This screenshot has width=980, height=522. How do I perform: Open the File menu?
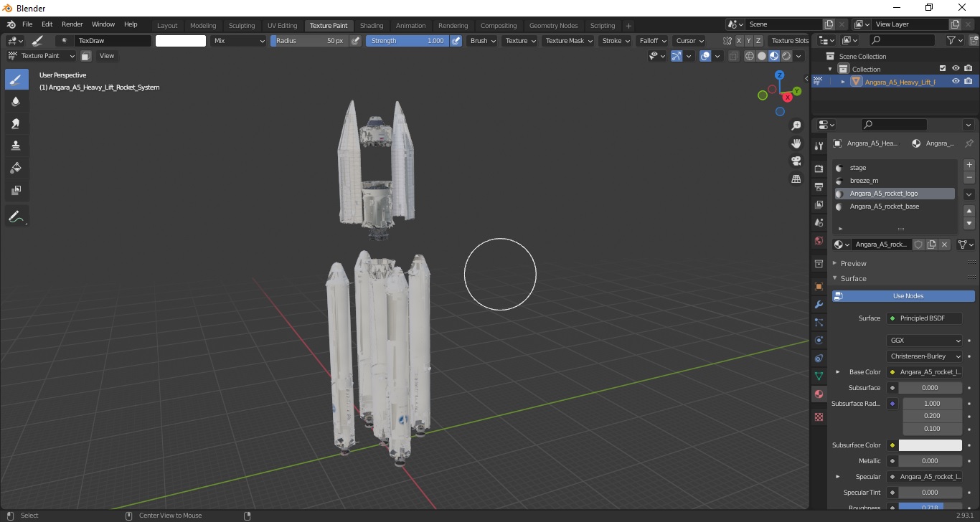pyautogui.click(x=27, y=24)
